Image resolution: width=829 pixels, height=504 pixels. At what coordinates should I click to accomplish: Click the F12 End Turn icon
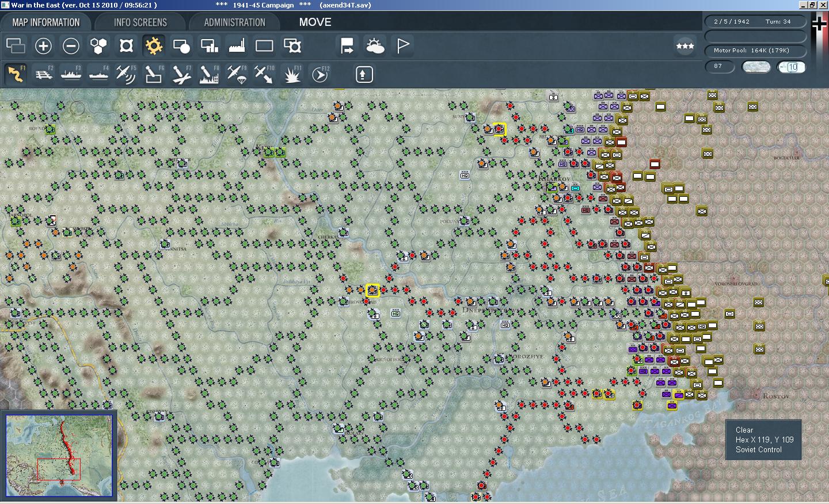[320, 74]
